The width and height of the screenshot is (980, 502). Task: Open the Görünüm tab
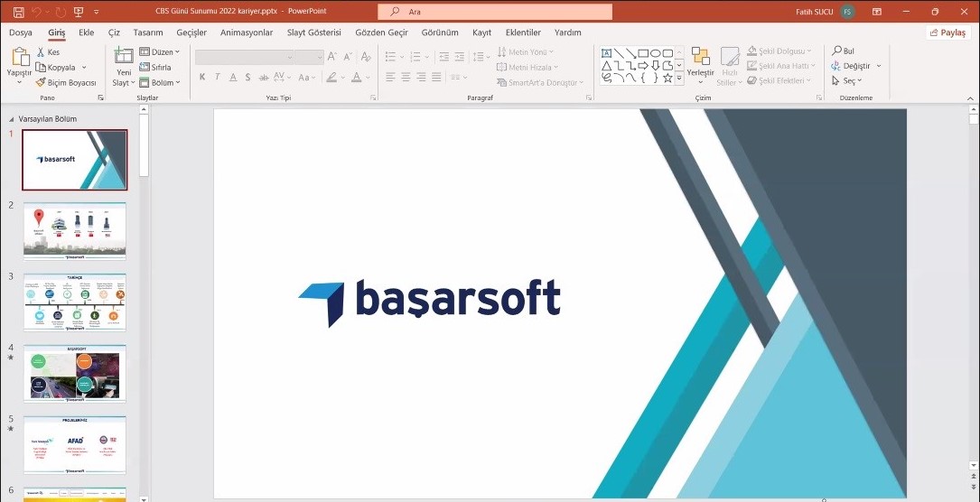pyautogui.click(x=439, y=33)
